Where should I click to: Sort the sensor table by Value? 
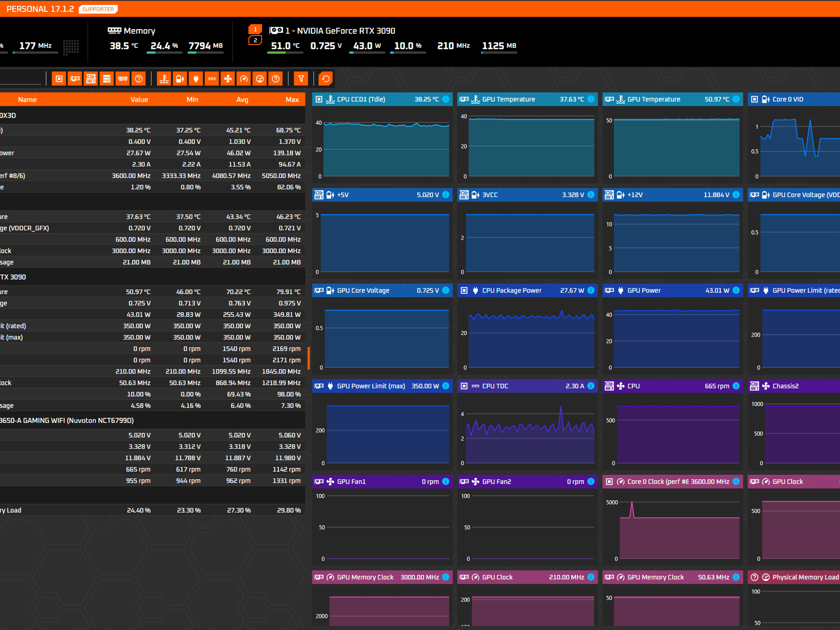pos(139,100)
